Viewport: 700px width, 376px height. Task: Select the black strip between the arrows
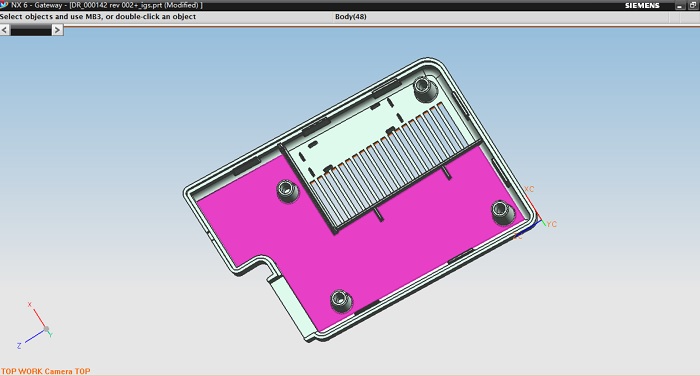(31, 30)
